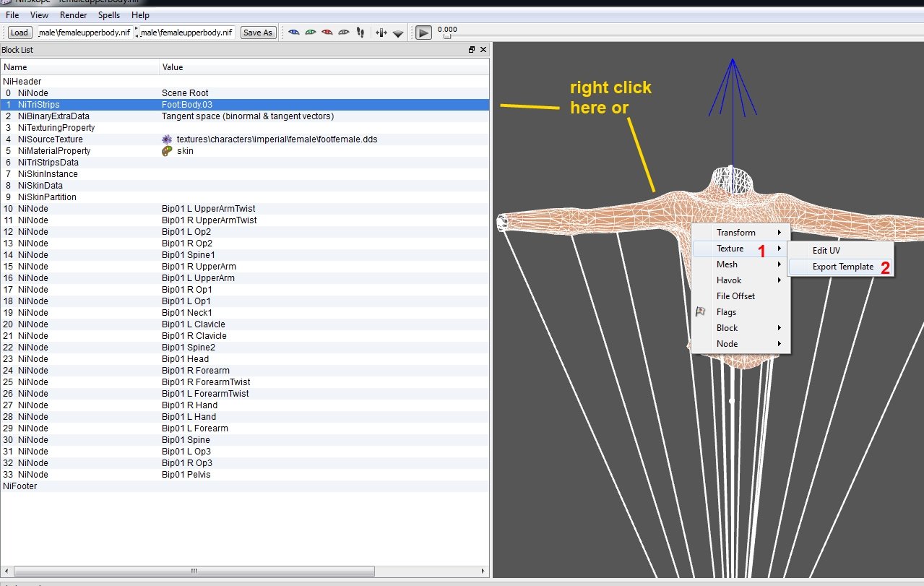Click the Load button
The height and width of the screenshot is (586, 924).
coord(20,33)
